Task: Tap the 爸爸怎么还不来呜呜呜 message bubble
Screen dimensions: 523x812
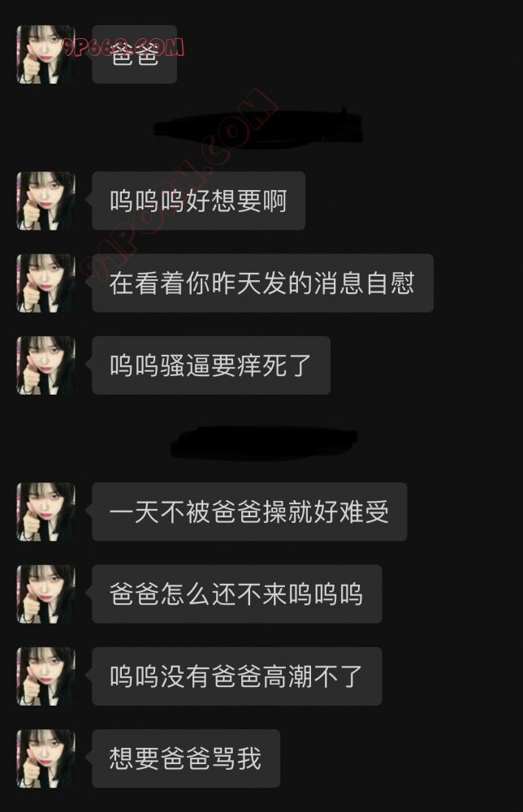Action: [x=237, y=594]
